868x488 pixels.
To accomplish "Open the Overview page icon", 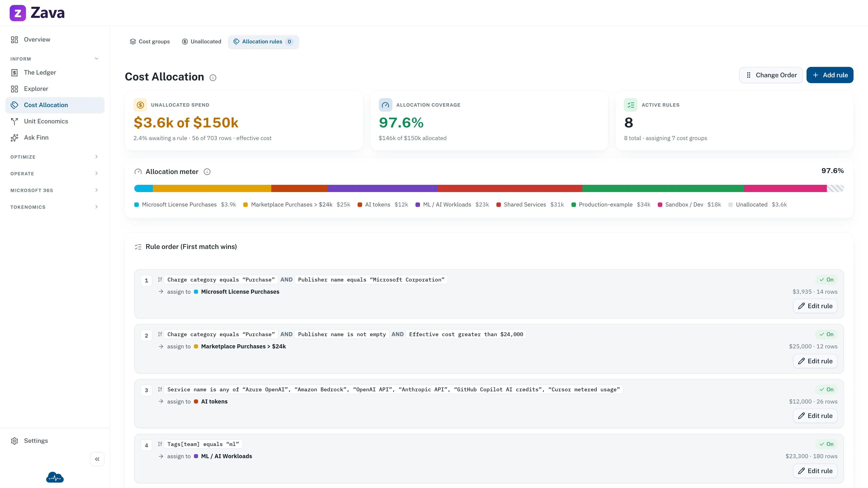I will coord(14,40).
